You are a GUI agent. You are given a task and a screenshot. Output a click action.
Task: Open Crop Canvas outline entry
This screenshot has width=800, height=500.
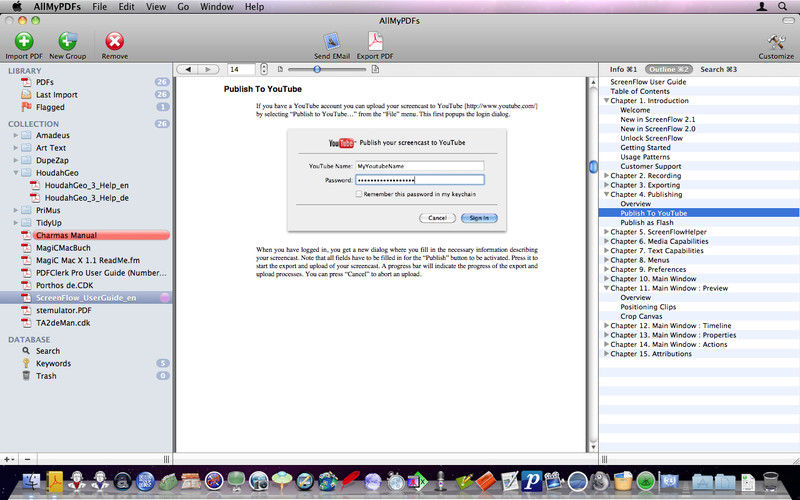(641, 316)
